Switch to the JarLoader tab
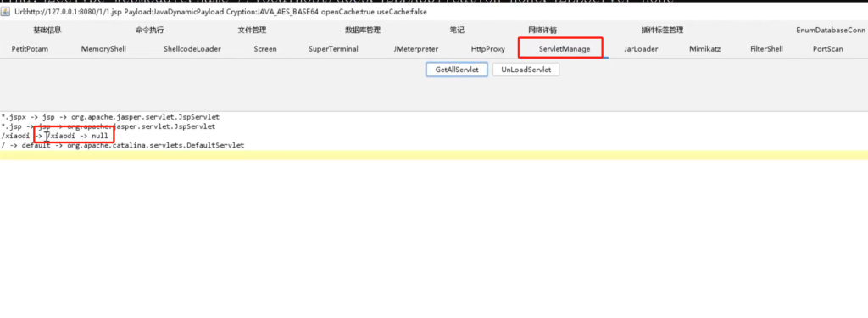The image size is (868, 318). click(x=641, y=48)
